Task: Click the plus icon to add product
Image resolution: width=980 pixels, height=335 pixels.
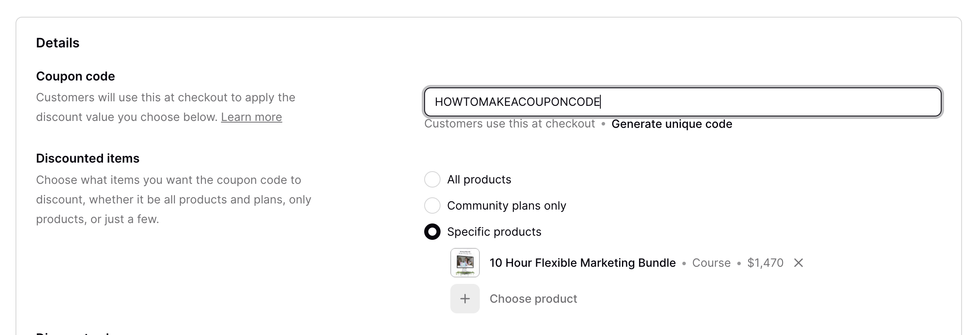Action: [465, 299]
